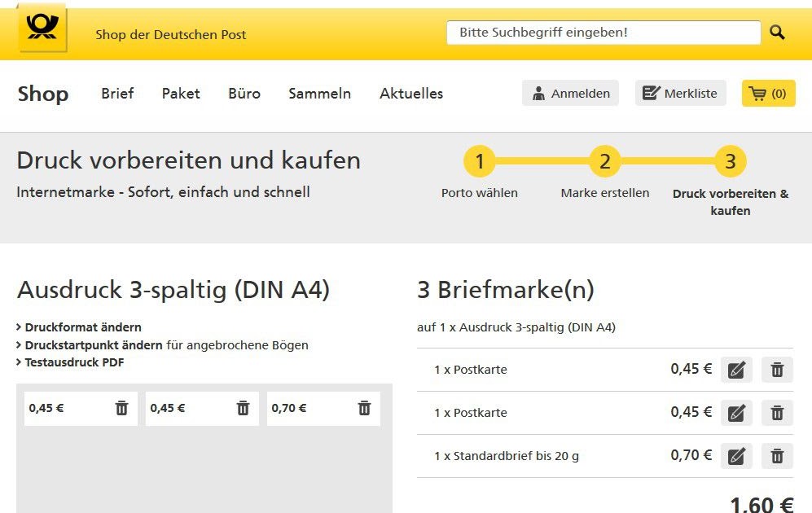Open the Aktuelles menu
This screenshot has height=513, width=812.
[x=411, y=93]
